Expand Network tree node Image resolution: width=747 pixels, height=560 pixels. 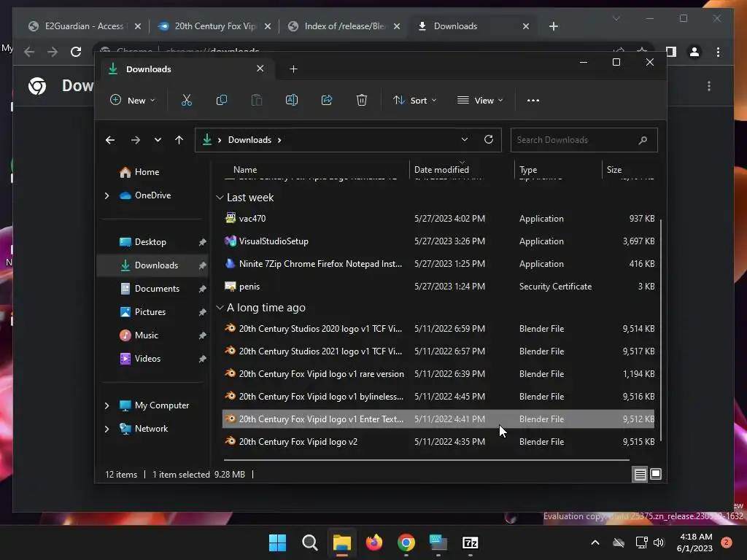pyautogui.click(x=107, y=429)
